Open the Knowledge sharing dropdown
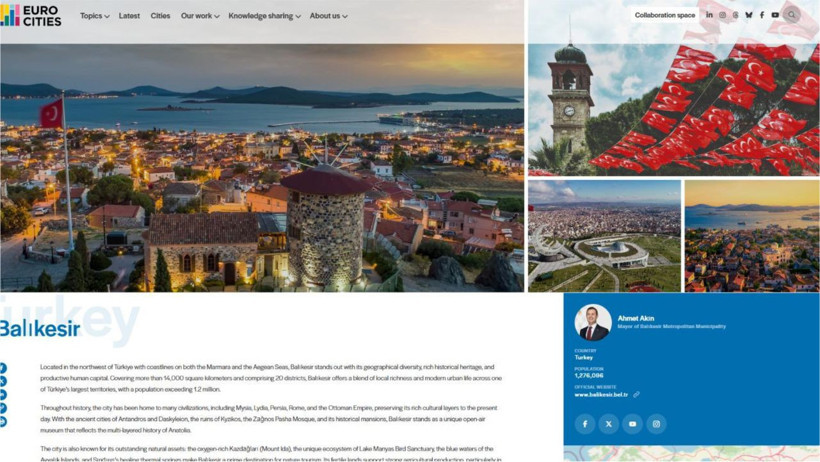This screenshot has width=820, height=462. (x=264, y=16)
